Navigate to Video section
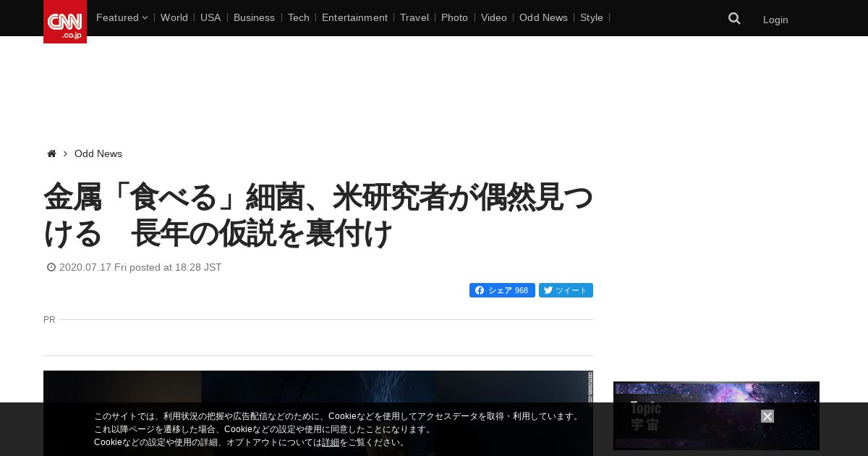The height and width of the screenshot is (456, 868). [494, 17]
